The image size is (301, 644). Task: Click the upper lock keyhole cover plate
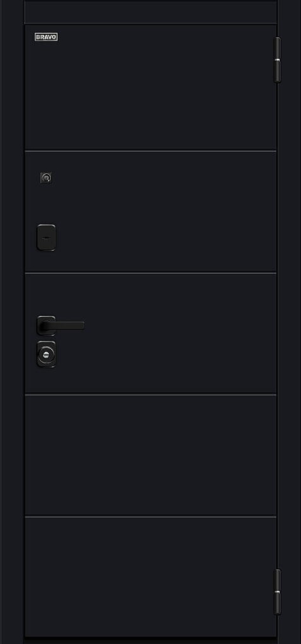pos(46,238)
